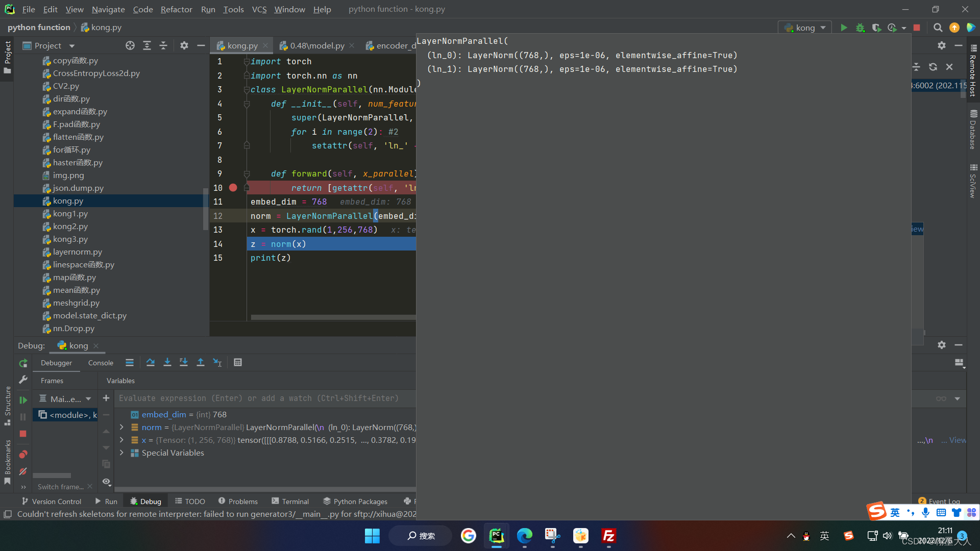Open the Refactor menu
This screenshot has height=551, width=980.
(176, 9)
